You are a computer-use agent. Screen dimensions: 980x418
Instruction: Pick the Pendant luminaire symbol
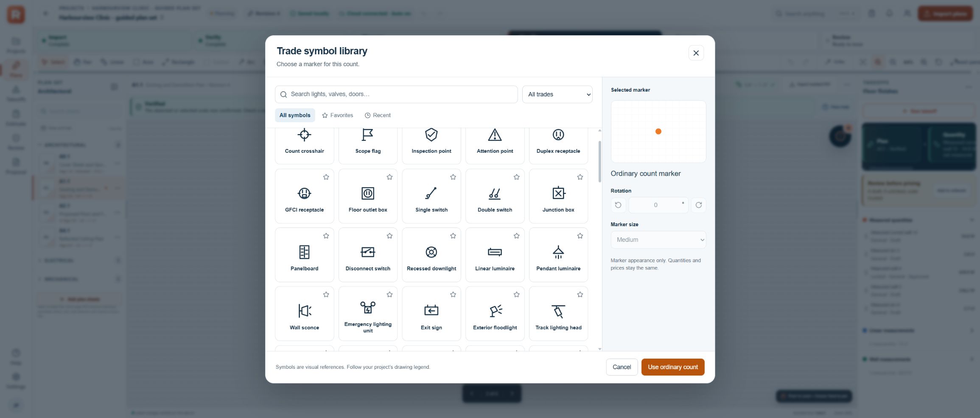tap(558, 255)
